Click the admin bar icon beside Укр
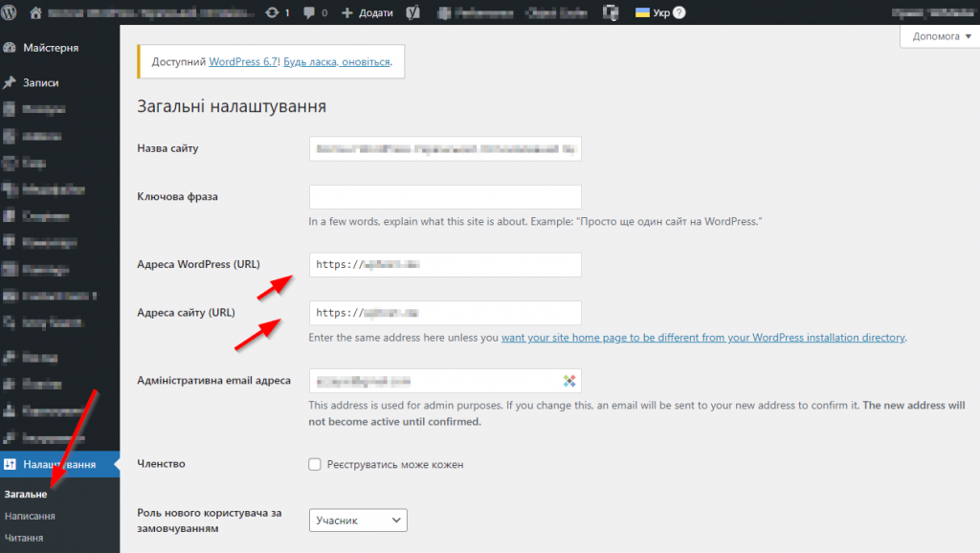Screen dimensions: 980x553 611,12
